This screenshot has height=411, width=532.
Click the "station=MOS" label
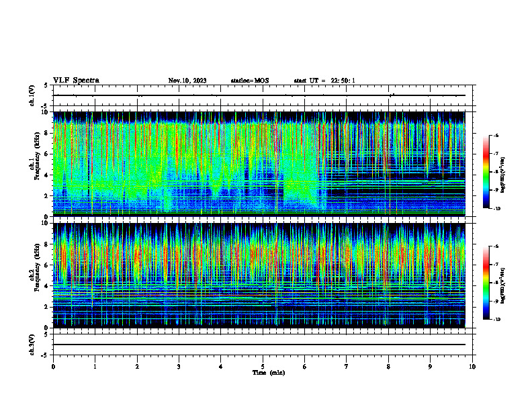tap(250, 81)
